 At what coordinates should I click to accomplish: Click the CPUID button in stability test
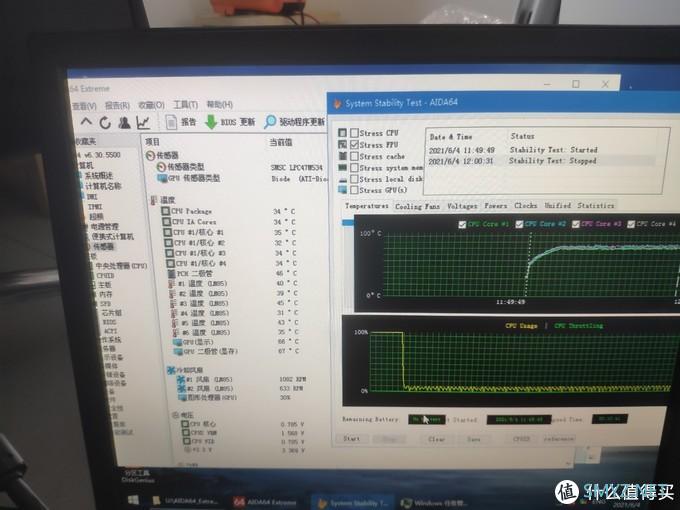click(521, 438)
